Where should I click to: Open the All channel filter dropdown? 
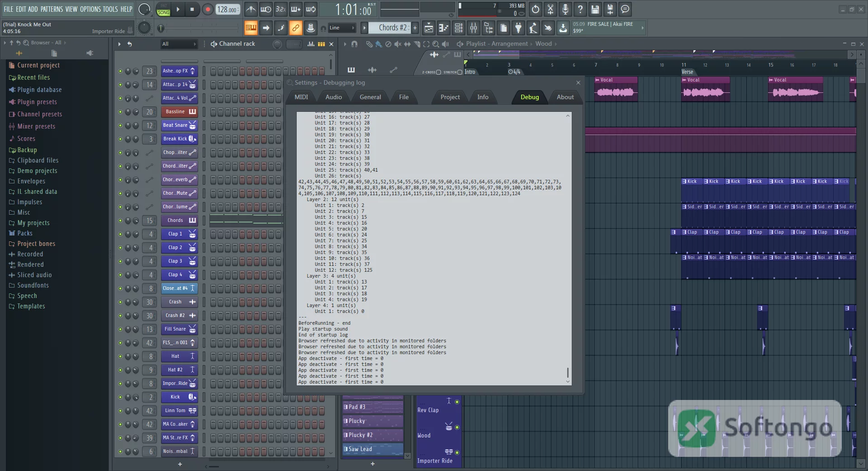[x=179, y=44]
